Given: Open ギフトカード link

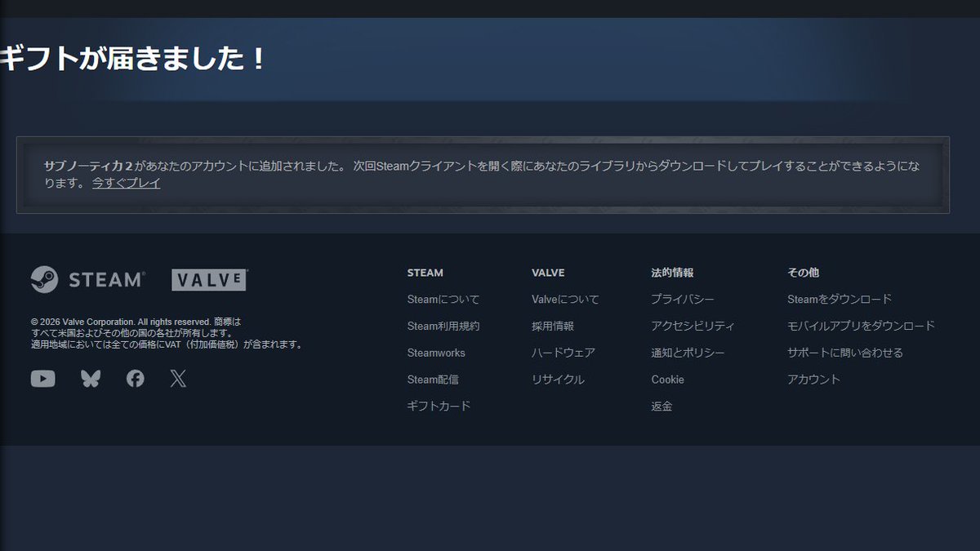Looking at the screenshot, I should [x=439, y=406].
